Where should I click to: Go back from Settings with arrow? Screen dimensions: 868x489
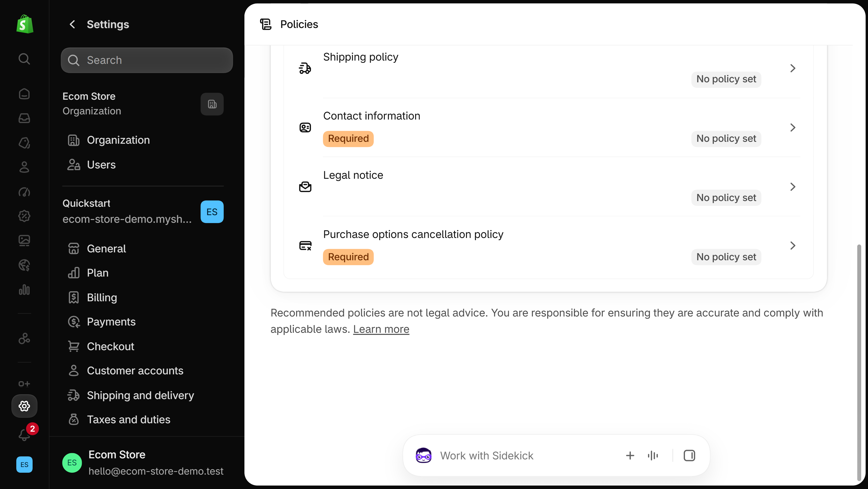pyautogui.click(x=72, y=24)
